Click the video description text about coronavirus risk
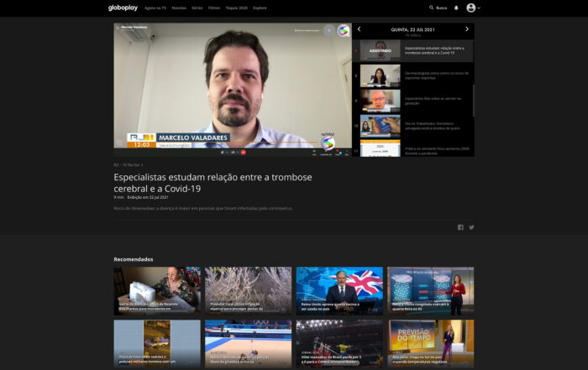This screenshot has height=370, width=588. pos(203,208)
